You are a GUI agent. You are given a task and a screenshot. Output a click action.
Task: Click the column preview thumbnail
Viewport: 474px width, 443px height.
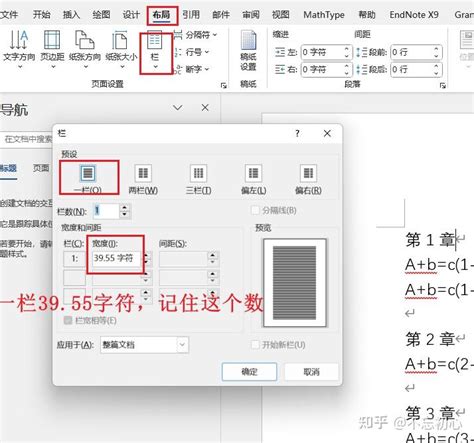click(294, 283)
